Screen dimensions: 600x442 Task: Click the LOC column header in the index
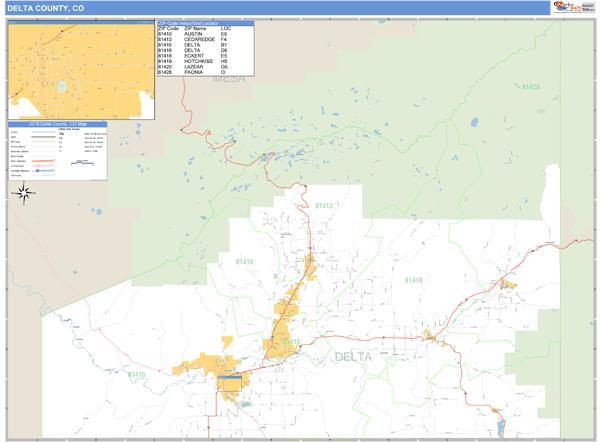click(226, 29)
